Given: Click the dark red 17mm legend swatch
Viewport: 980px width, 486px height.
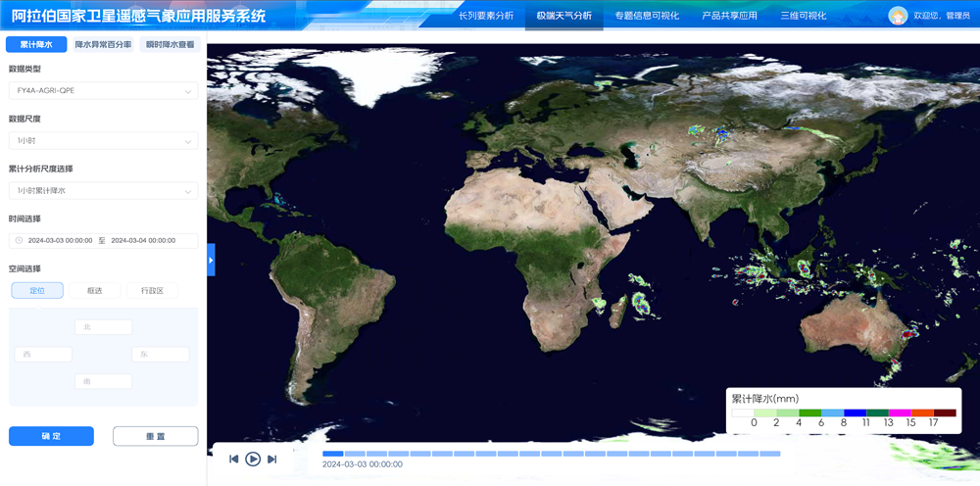Looking at the screenshot, I should coord(944,413).
